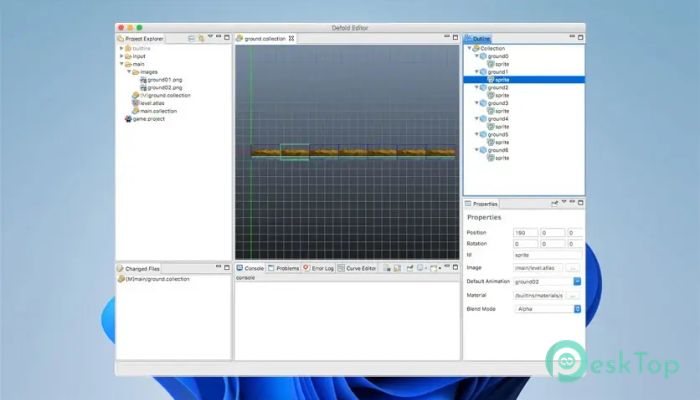Screen dimensions: 700x400
Task: Expand the input folder
Action: pos(121,56)
